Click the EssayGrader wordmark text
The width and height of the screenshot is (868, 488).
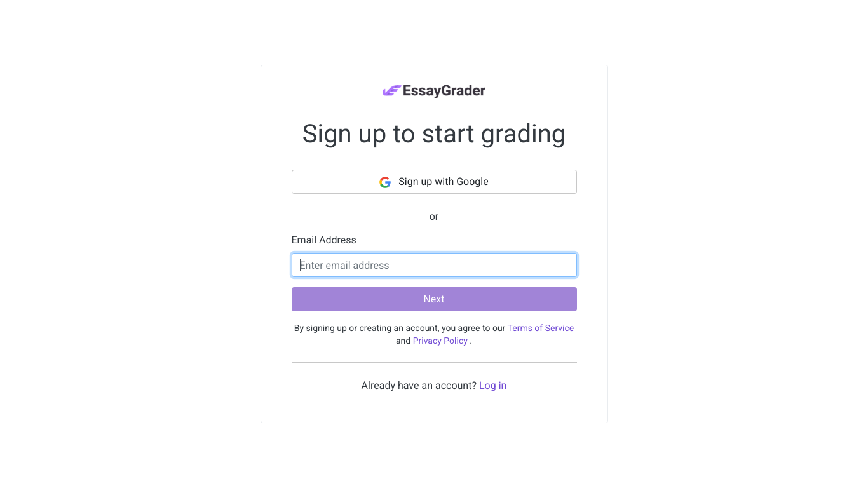(444, 91)
